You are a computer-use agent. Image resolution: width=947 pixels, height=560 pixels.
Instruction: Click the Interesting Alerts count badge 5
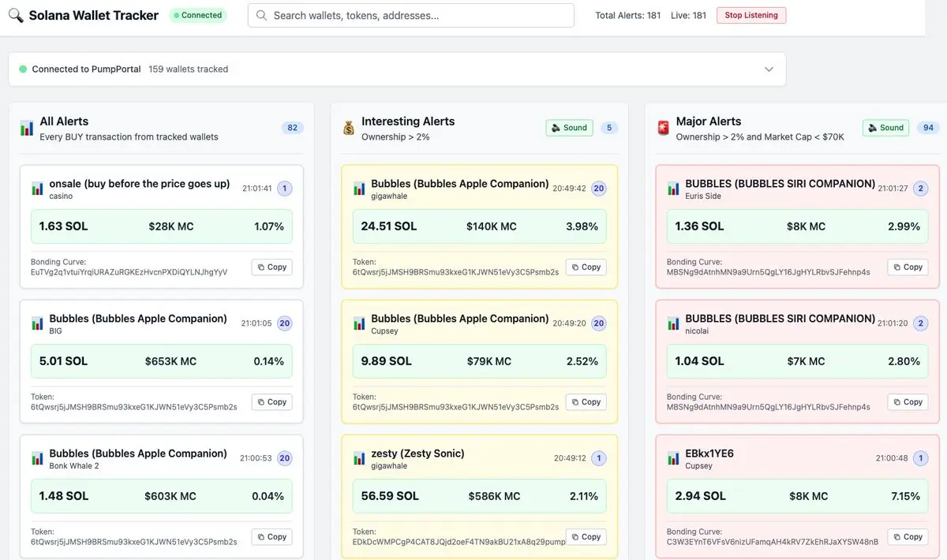[x=608, y=128]
